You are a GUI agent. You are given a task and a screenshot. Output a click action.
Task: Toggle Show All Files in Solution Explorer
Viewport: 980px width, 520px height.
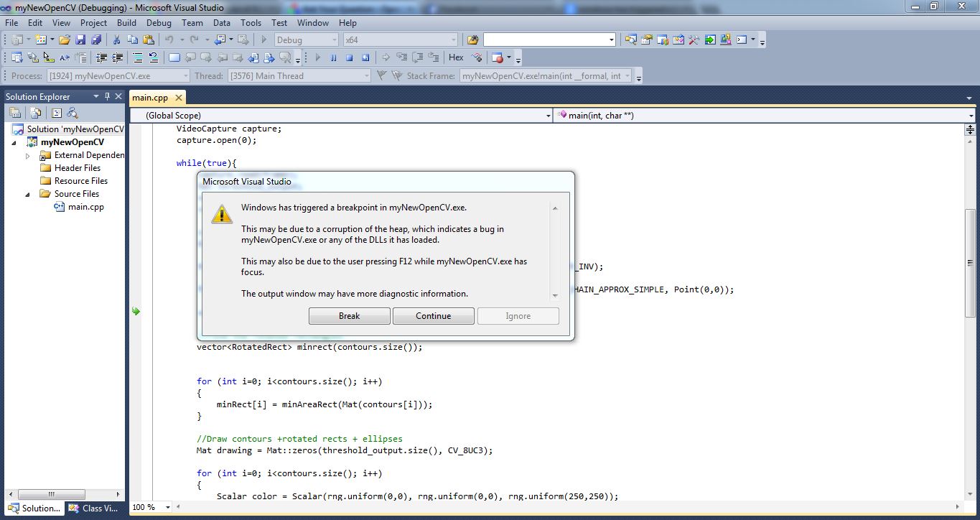[35, 113]
